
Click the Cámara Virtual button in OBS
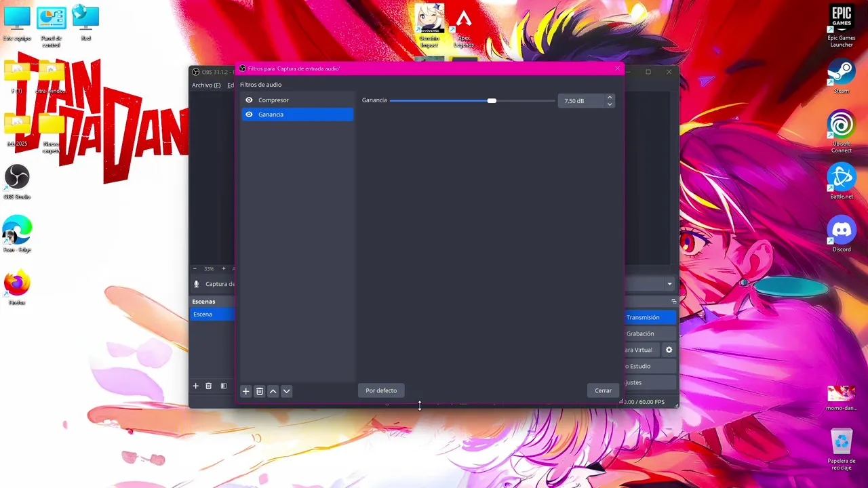coord(642,350)
